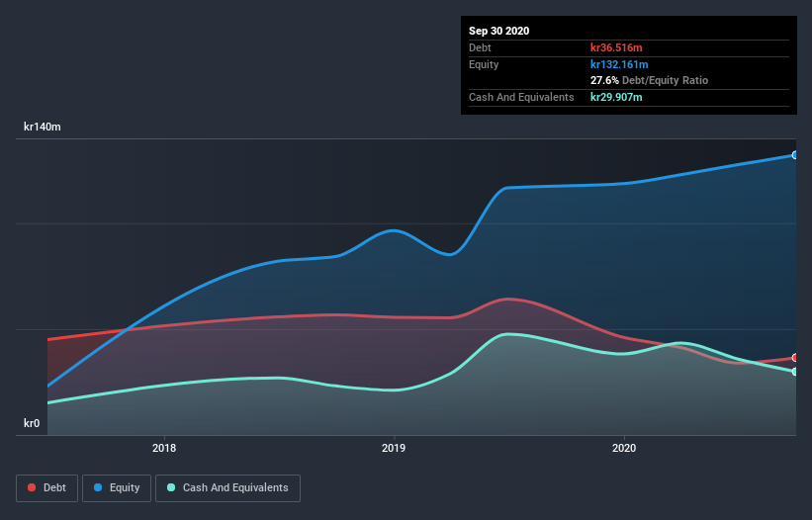Viewport: 812px width, 520px height.
Task: Click the 2020 x-axis label
Action: (624, 448)
